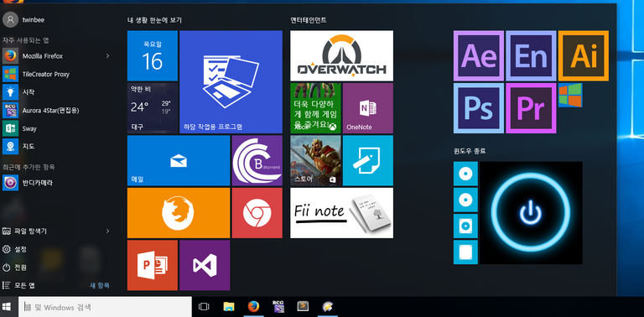644x317 pixels.
Task: Open the 지도 maps app
Action: (58, 146)
